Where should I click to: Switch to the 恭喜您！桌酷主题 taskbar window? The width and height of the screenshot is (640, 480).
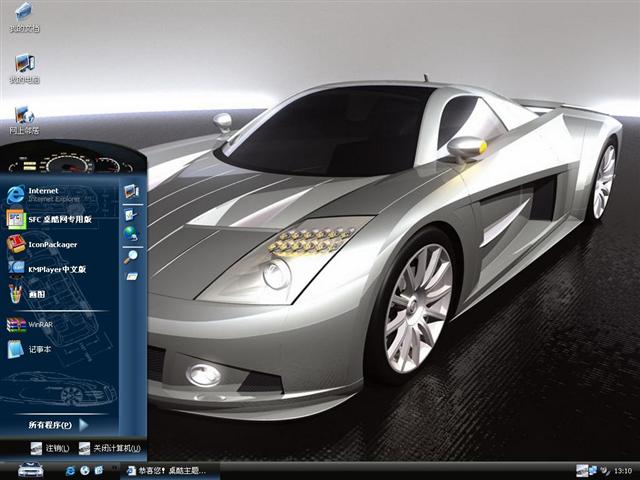[x=166, y=470]
